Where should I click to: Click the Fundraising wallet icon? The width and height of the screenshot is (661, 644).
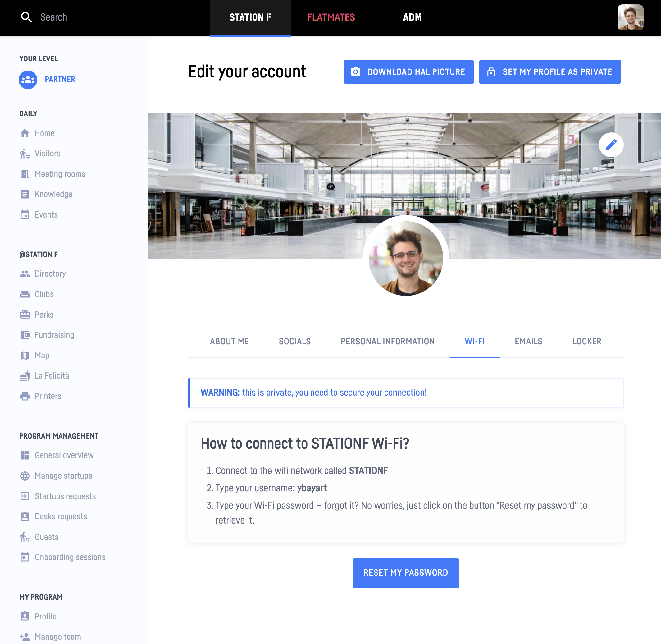[x=25, y=335]
